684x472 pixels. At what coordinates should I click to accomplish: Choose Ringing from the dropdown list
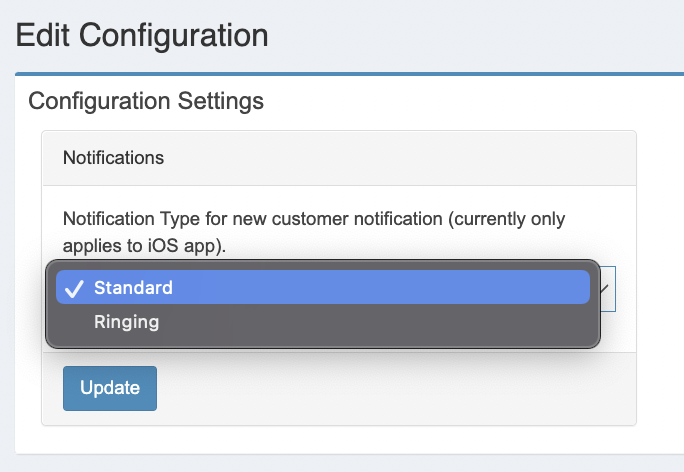pyautogui.click(x=323, y=322)
